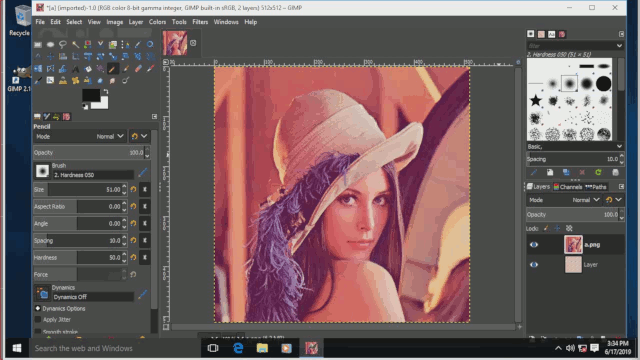Open the Windows menu

226,22
